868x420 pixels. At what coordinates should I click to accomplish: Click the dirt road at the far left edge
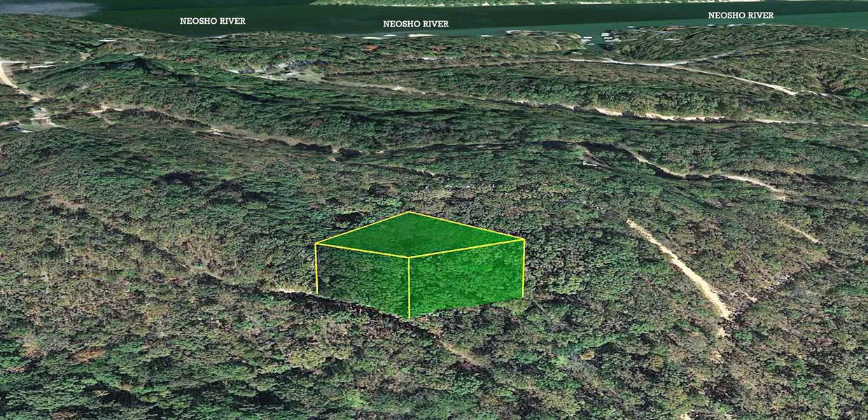tap(8, 74)
